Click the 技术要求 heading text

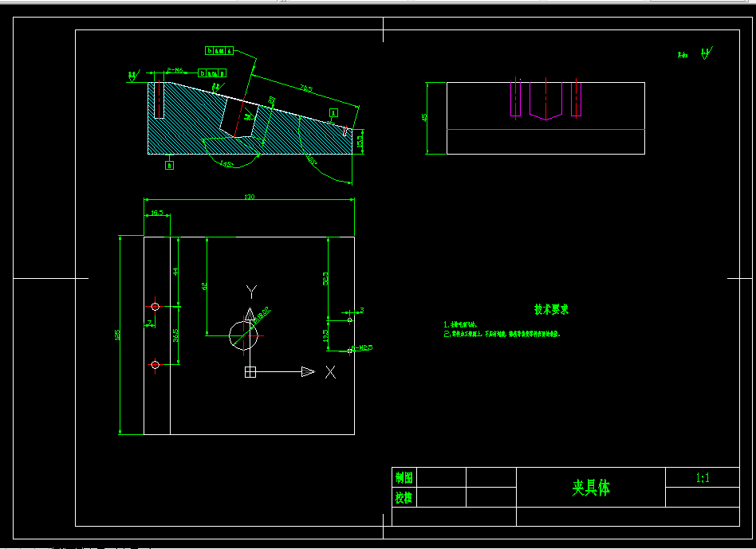pos(551,309)
